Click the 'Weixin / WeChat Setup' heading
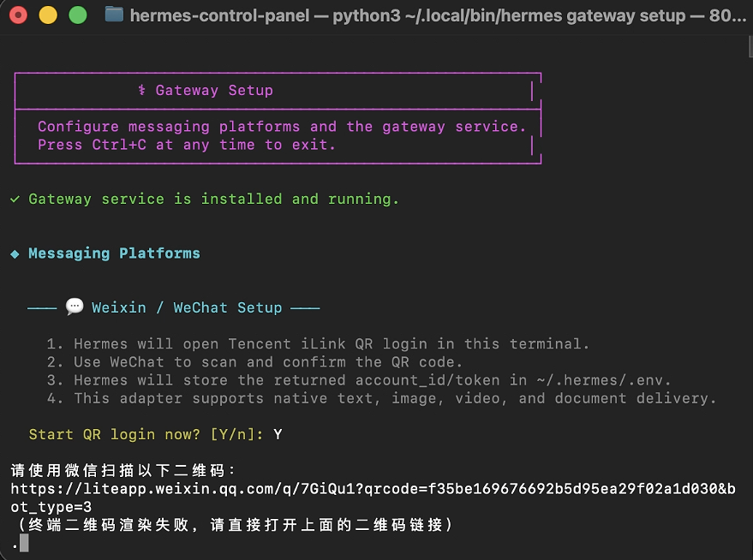Screen dimensions: 753x560 pos(187,307)
